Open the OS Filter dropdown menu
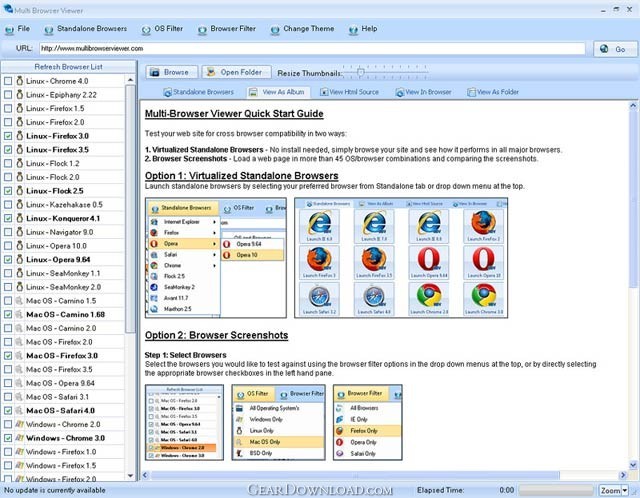 pyautogui.click(x=162, y=29)
